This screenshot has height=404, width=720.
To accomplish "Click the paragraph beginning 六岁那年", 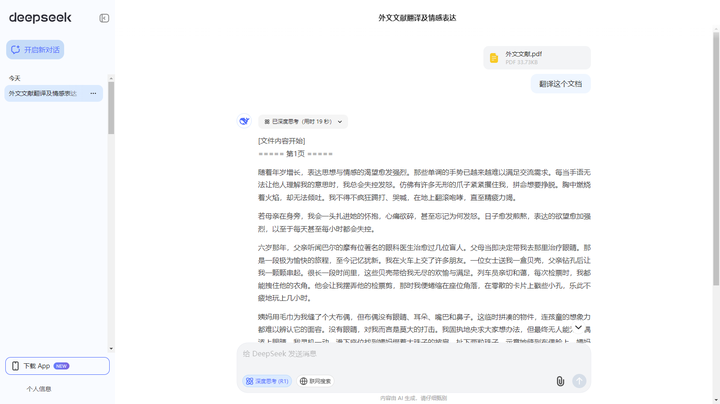I will point(424,273).
